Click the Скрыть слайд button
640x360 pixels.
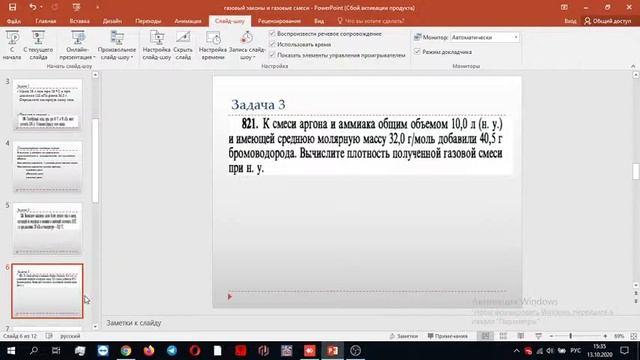tap(183, 45)
